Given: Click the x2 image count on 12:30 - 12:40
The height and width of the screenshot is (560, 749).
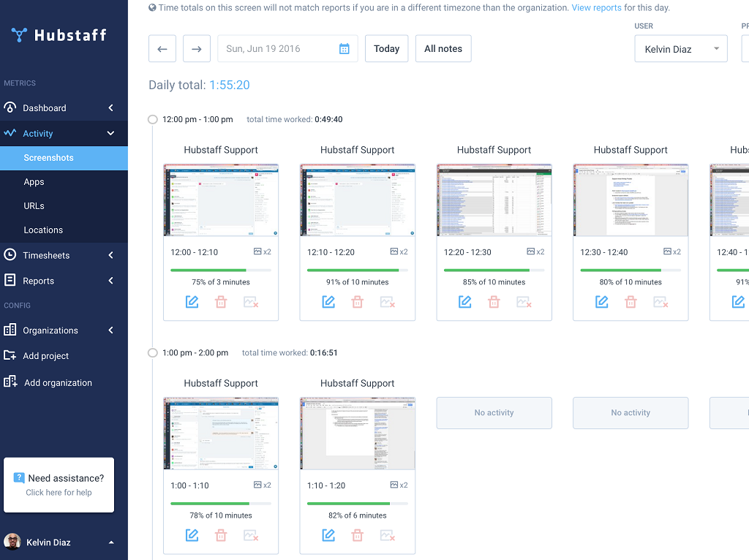Looking at the screenshot, I should pyautogui.click(x=671, y=251).
